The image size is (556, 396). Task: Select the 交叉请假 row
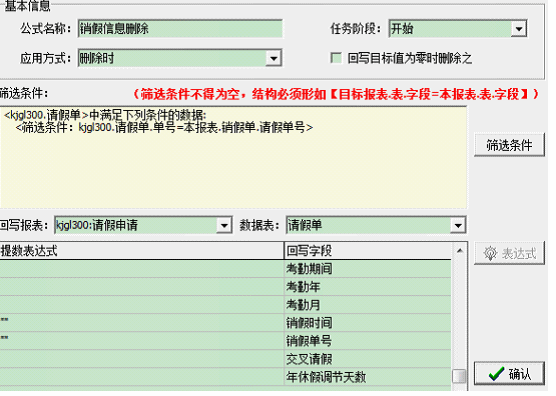click(226, 359)
